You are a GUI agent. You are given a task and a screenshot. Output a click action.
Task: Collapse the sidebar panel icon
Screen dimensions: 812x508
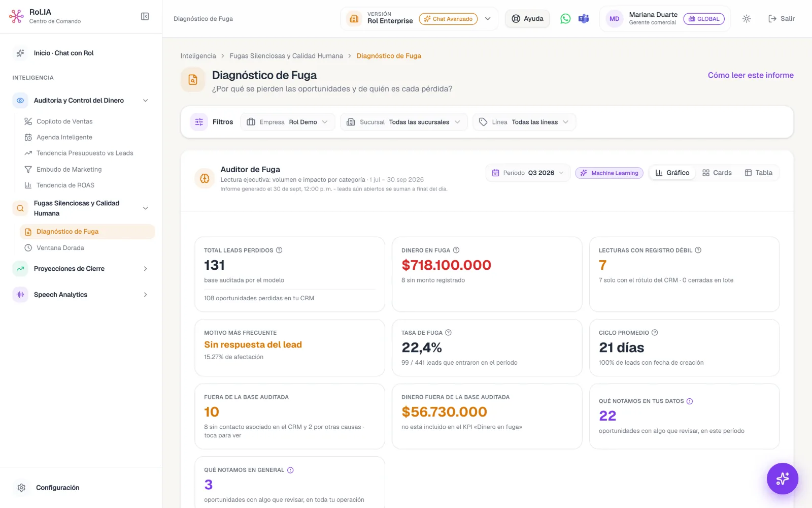145,17
